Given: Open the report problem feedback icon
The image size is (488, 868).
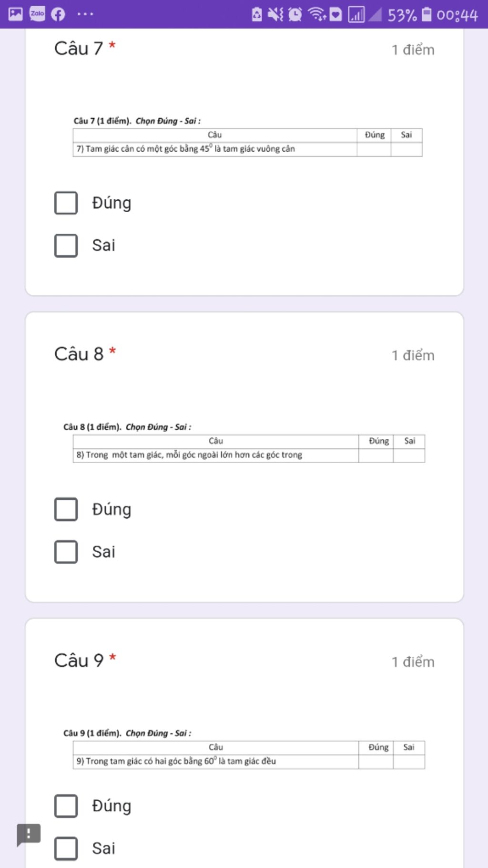Looking at the screenshot, I should click(29, 835).
